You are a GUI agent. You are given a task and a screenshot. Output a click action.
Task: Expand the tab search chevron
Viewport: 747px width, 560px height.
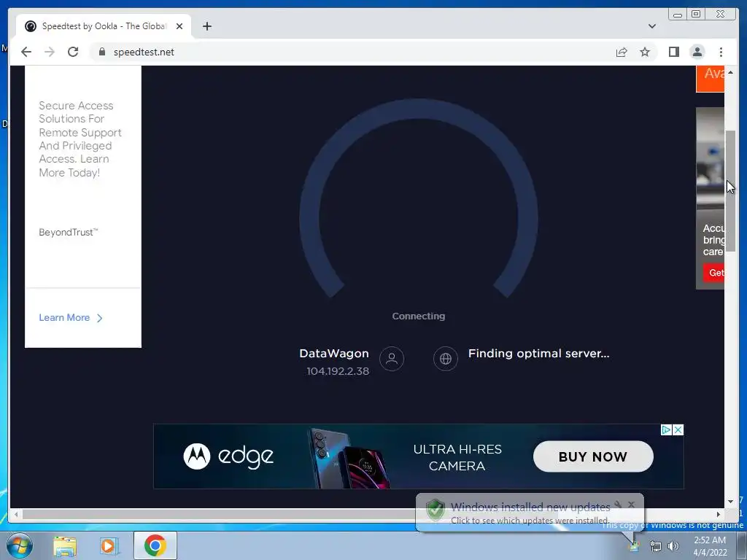pyautogui.click(x=652, y=26)
